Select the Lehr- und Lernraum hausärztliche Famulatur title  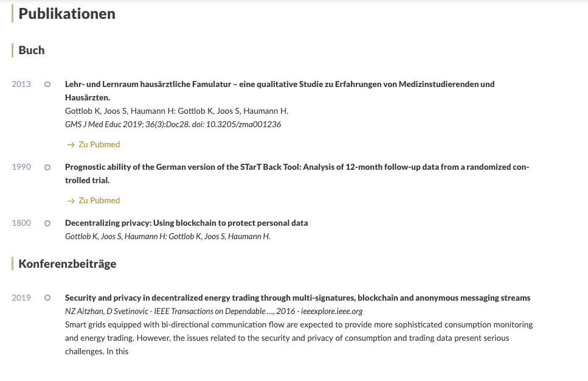click(x=280, y=91)
